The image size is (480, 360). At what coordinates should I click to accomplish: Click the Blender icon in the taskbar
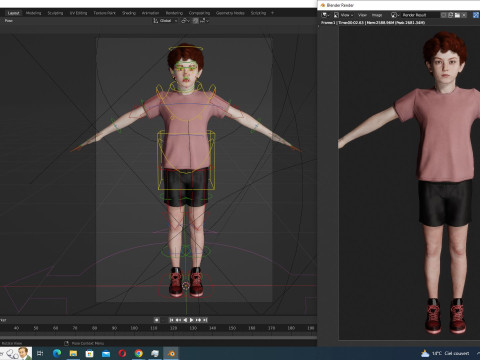pos(171,353)
